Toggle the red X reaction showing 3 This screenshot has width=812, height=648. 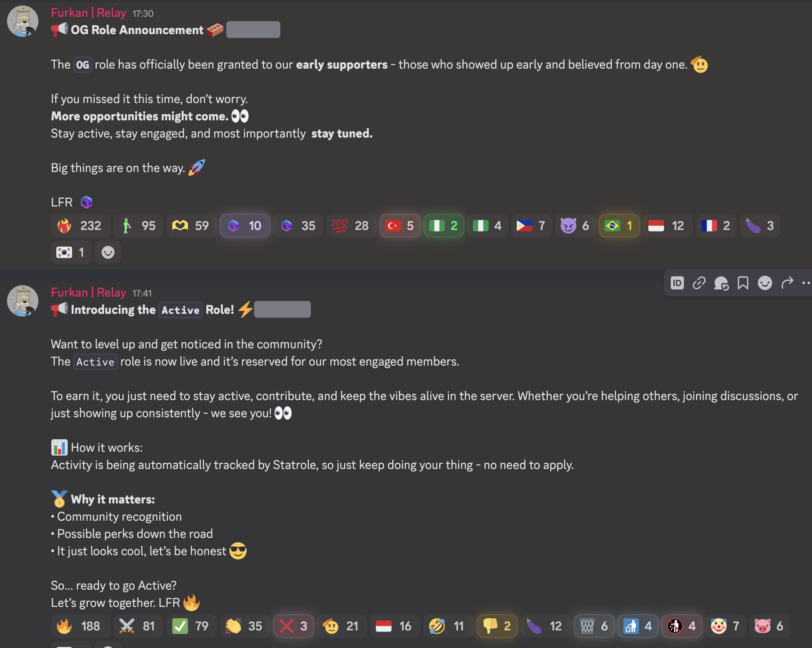pos(293,626)
